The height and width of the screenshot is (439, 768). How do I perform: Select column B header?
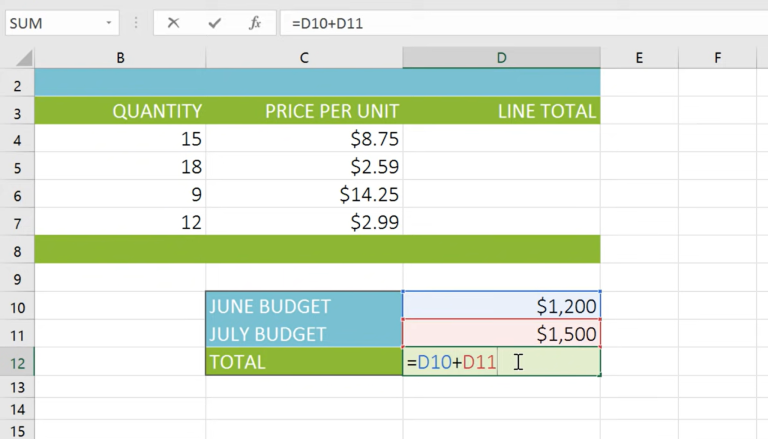120,59
